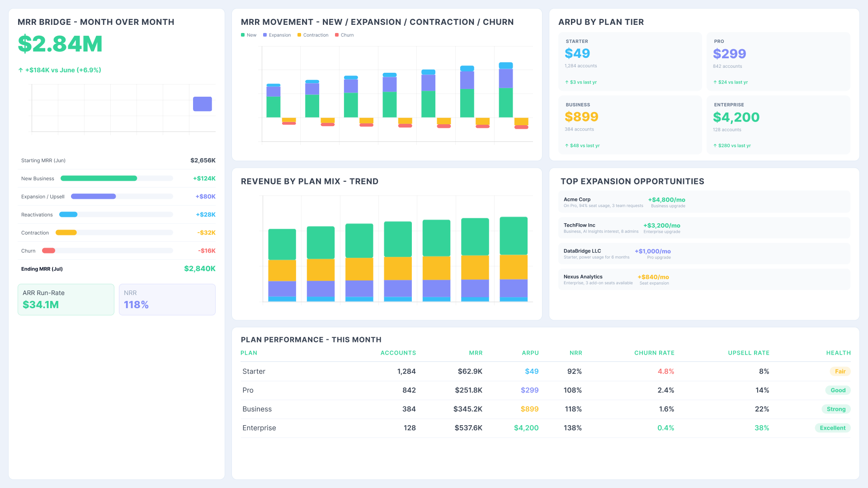Select the Enterprise $4,200 ARPU card

(x=778, y=125)
